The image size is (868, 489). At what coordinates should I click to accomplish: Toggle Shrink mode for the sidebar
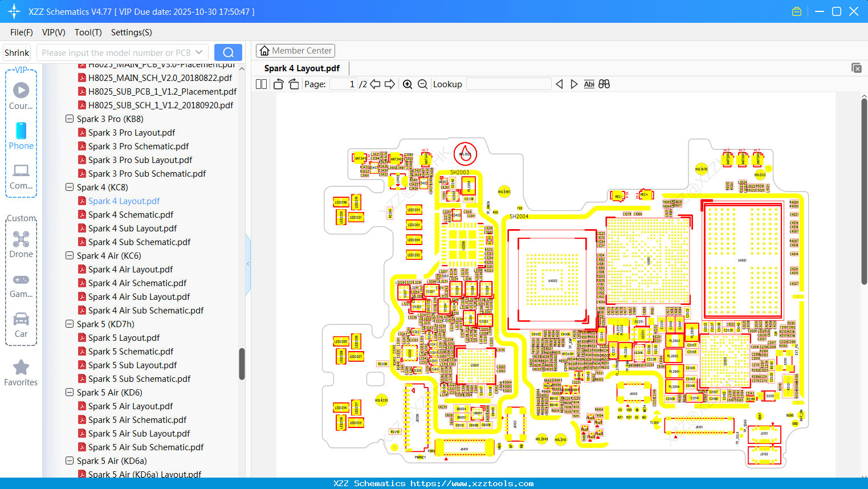17,52
